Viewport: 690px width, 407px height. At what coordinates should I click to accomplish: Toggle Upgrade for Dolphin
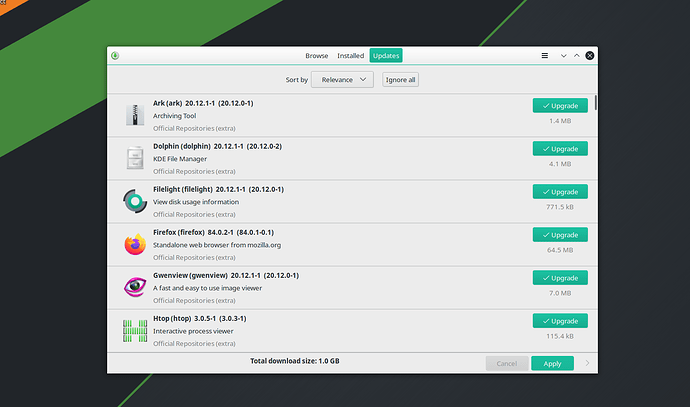coord(560,149)
